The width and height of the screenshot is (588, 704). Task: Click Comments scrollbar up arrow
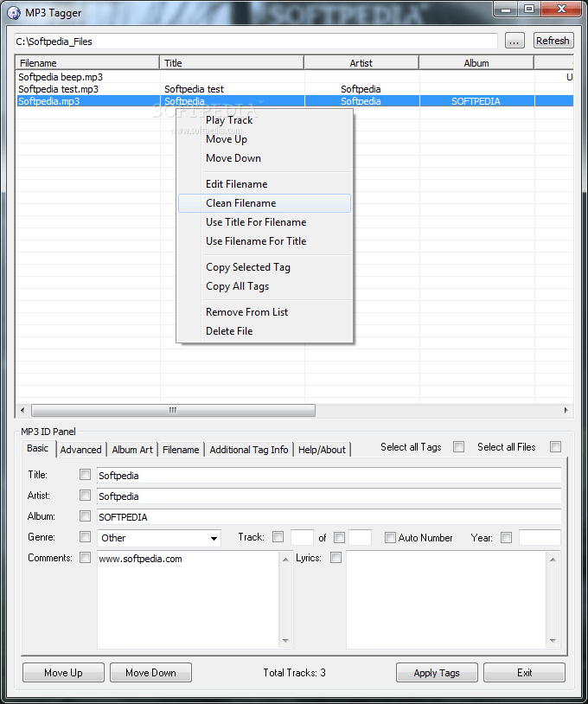(x=286, y=559)
